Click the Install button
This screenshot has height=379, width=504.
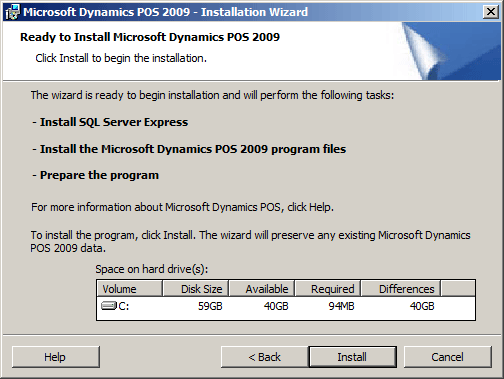(353, 357)
